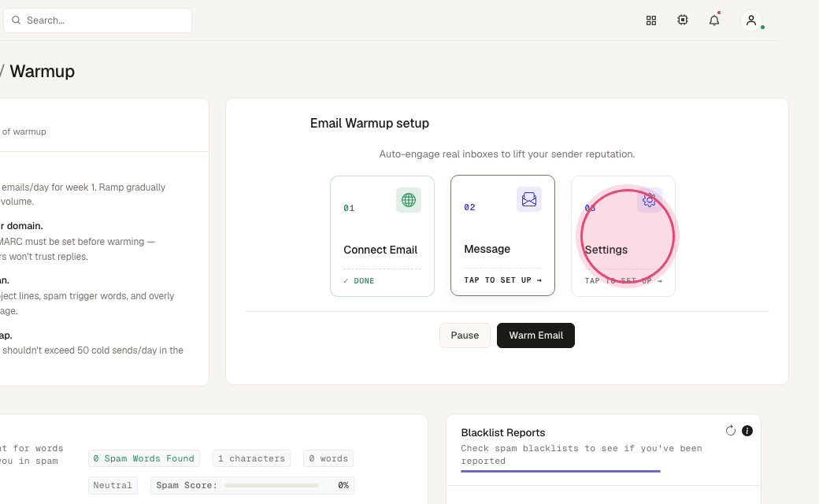Click the '0 Spam Words Found' badge

(143, 458)
